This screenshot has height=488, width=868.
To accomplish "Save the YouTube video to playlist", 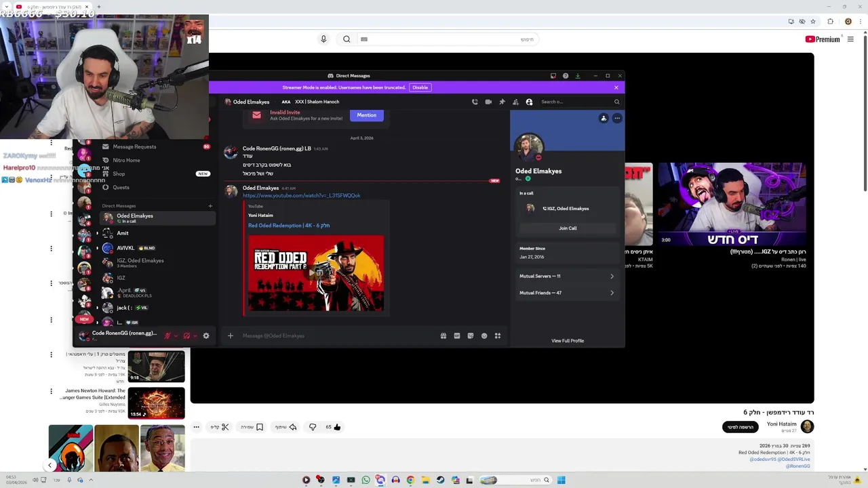I will coord(252,427).
